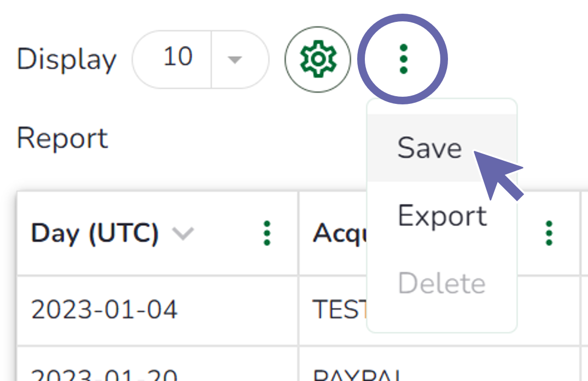
Task: Open three-dot menu in the Acq column header
Action: pos(549,233)
